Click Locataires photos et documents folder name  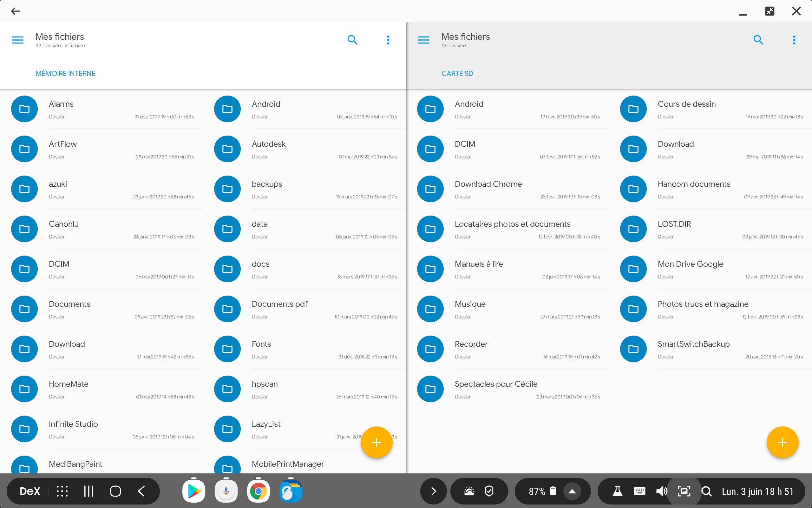pos(512,224)
